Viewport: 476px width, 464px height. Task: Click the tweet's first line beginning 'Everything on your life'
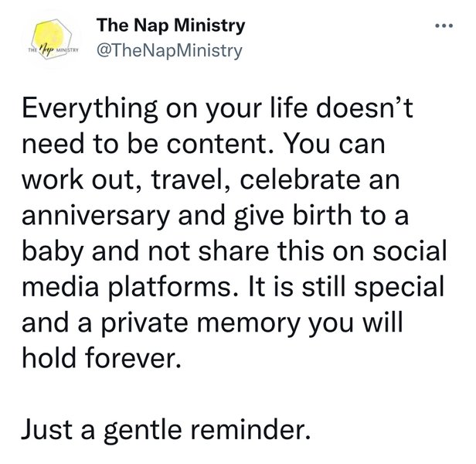pyautogui.click(x=217, y=108)
